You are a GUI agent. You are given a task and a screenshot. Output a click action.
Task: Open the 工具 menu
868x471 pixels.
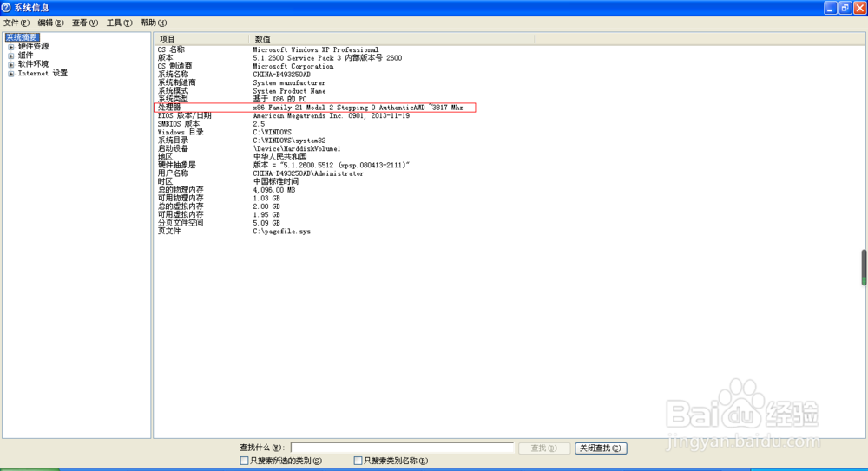coord(119,23)
